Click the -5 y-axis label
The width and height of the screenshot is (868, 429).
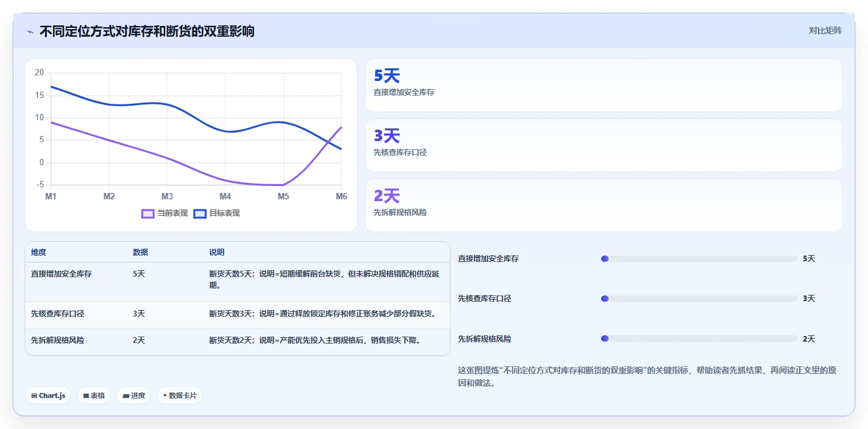tap(40, 185)
